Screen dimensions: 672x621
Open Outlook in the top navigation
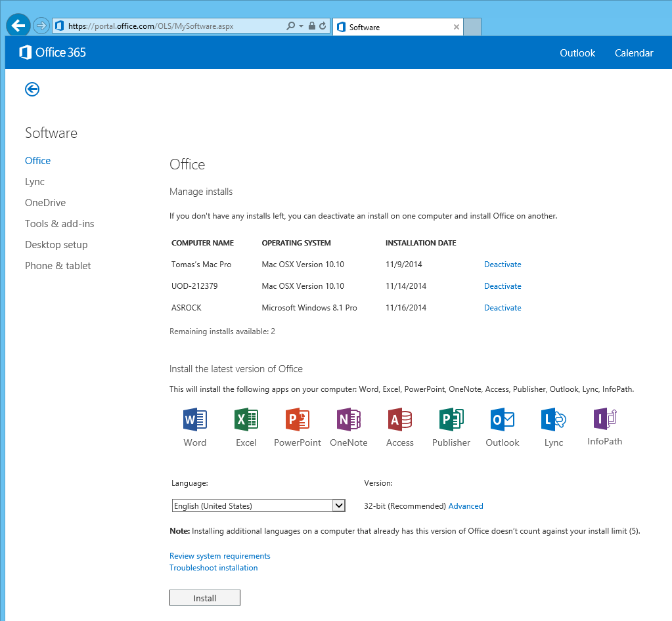click(577, 53)
